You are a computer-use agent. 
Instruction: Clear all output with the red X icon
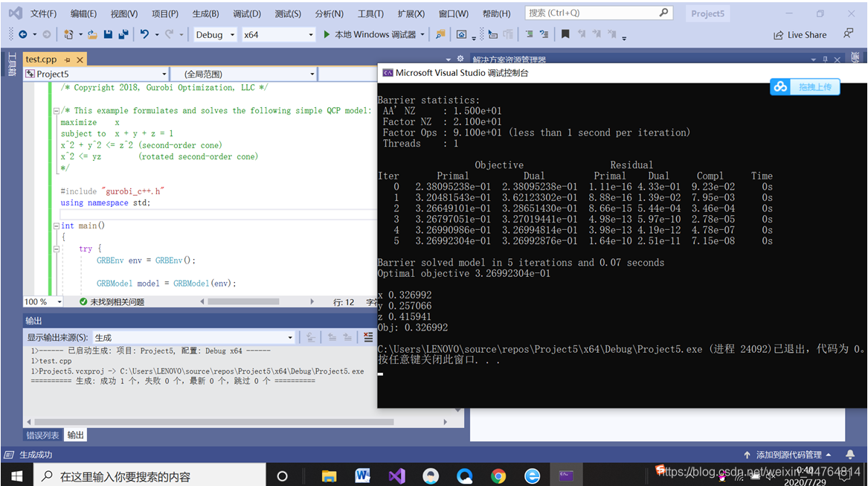point(368,337)
